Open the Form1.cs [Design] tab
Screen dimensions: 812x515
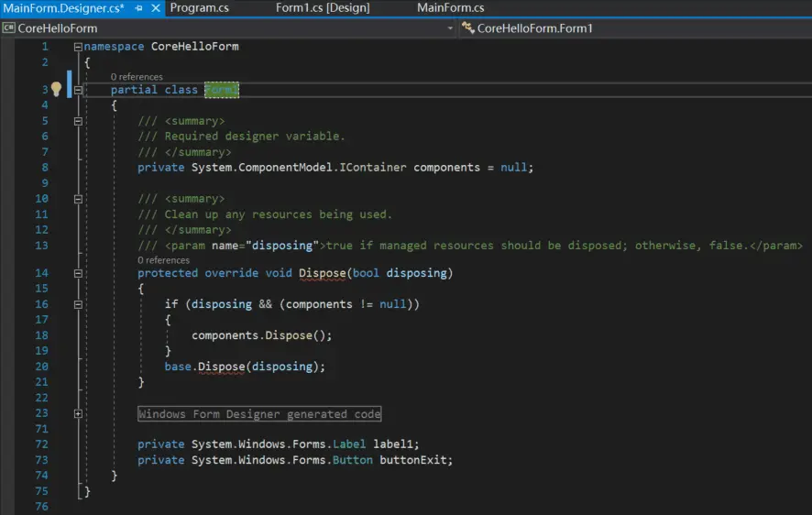pos(323,7)
